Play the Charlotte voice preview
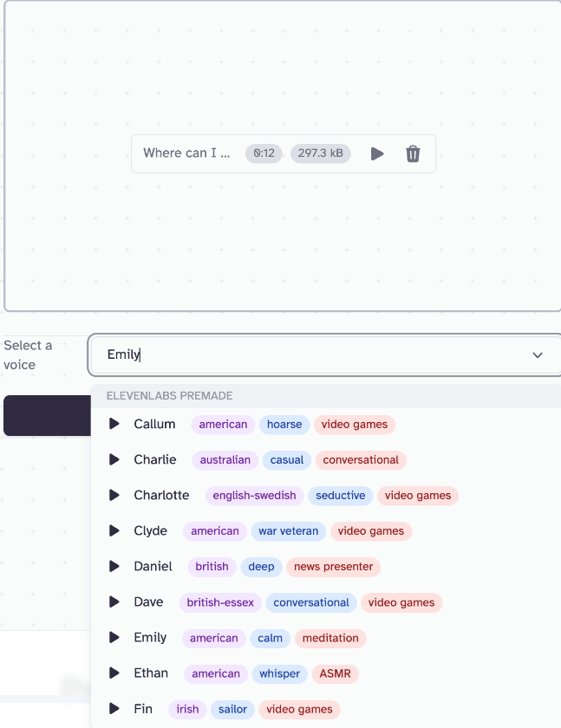This screenshot has height=728, width=561. 114,495
